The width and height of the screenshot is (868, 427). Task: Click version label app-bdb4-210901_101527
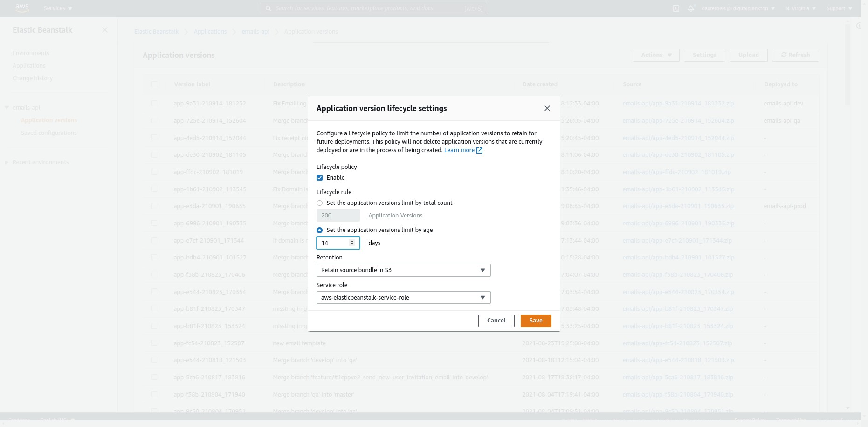210,258
